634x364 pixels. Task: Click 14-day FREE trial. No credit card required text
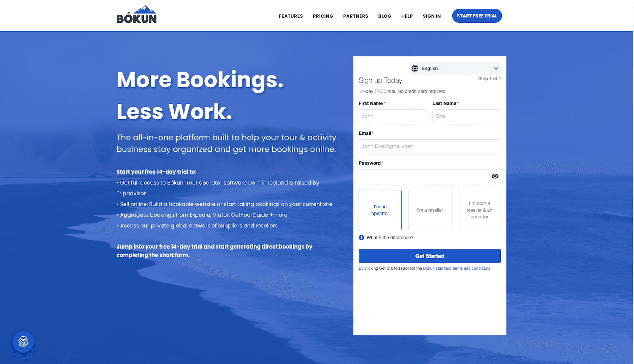coord(402,91)
